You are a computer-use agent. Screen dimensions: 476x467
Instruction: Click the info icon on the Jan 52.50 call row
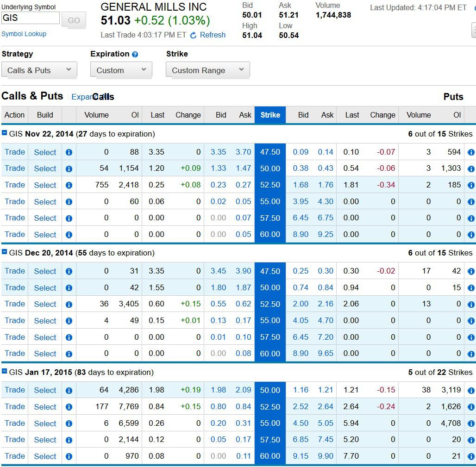coord(69,406)
